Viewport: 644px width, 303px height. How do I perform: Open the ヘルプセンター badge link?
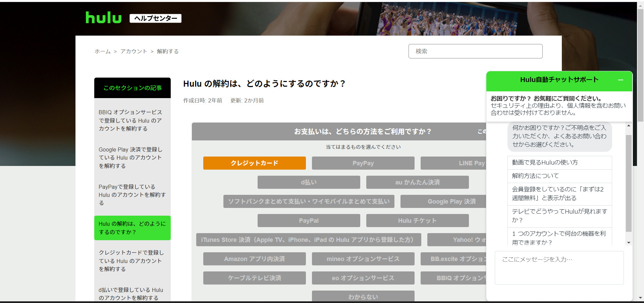(x=155, y=18)
